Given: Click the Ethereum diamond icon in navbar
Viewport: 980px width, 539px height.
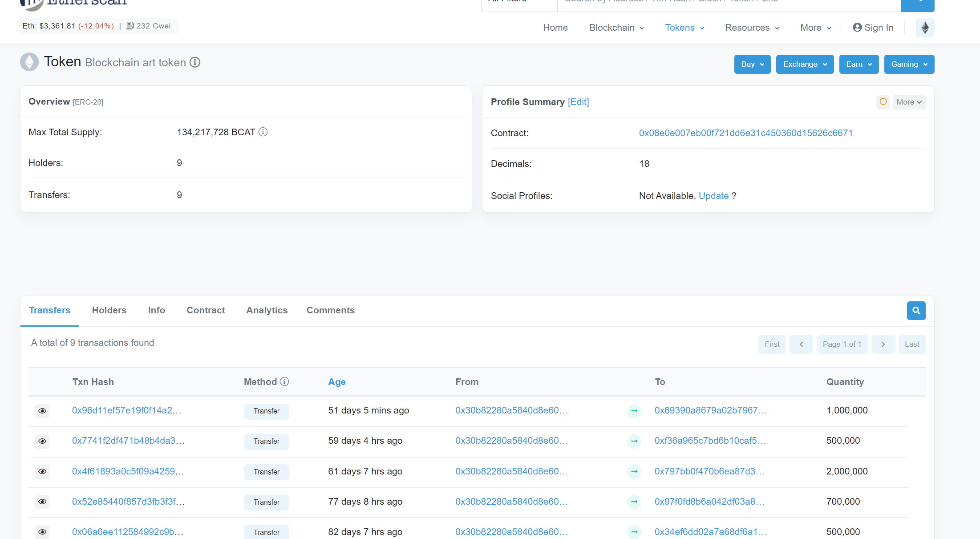Looking at the screenshot, I should click(x=925, y=27).
